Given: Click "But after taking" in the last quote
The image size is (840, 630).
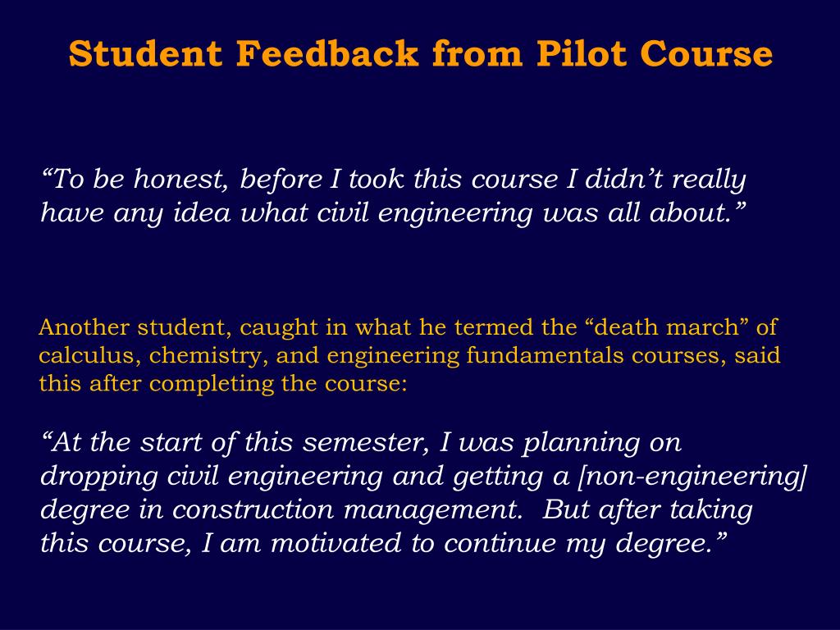Looking at the screenshot, I should [x=647, y=510].
